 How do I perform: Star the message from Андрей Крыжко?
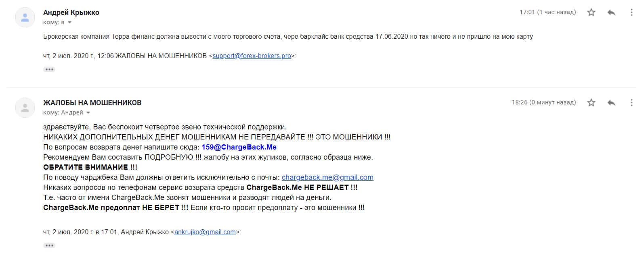click(x=591, y=12)
